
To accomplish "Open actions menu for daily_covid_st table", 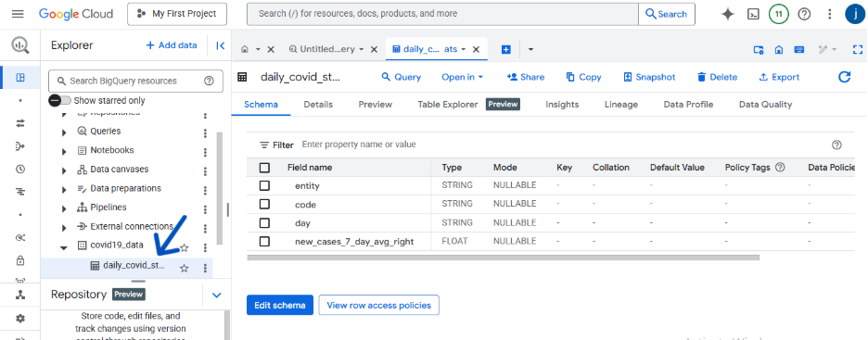I will coord(205,268).
